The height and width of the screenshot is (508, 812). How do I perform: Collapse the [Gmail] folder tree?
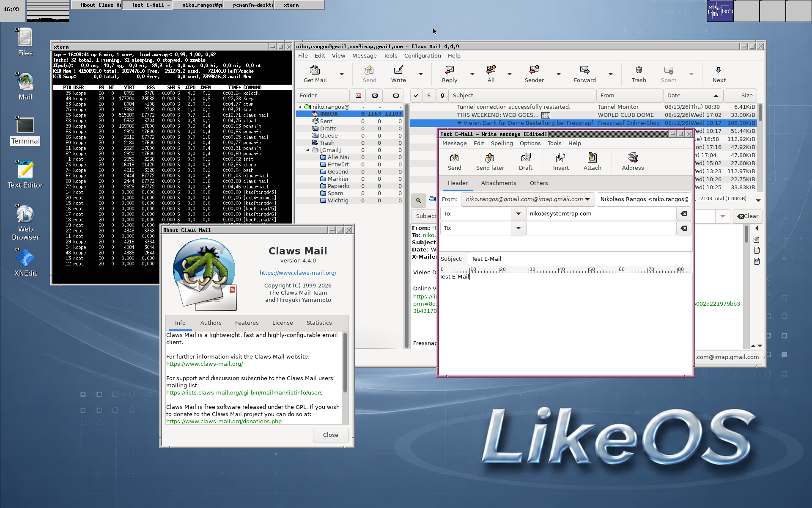[308, 150]
